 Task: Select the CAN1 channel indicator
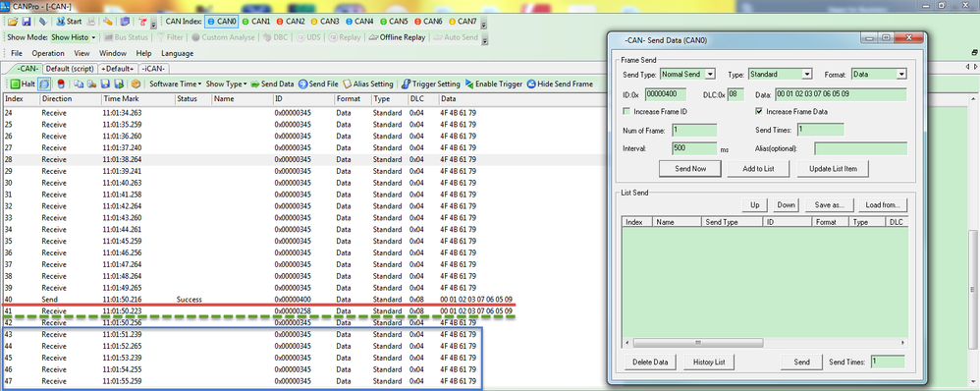pyautogui.click(x=256, y=22)
